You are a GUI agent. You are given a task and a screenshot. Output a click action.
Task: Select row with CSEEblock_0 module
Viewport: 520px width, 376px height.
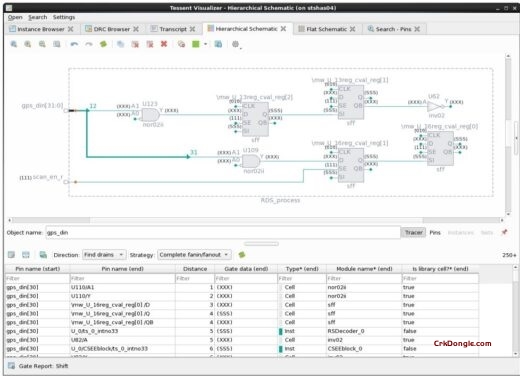point(242,348)
